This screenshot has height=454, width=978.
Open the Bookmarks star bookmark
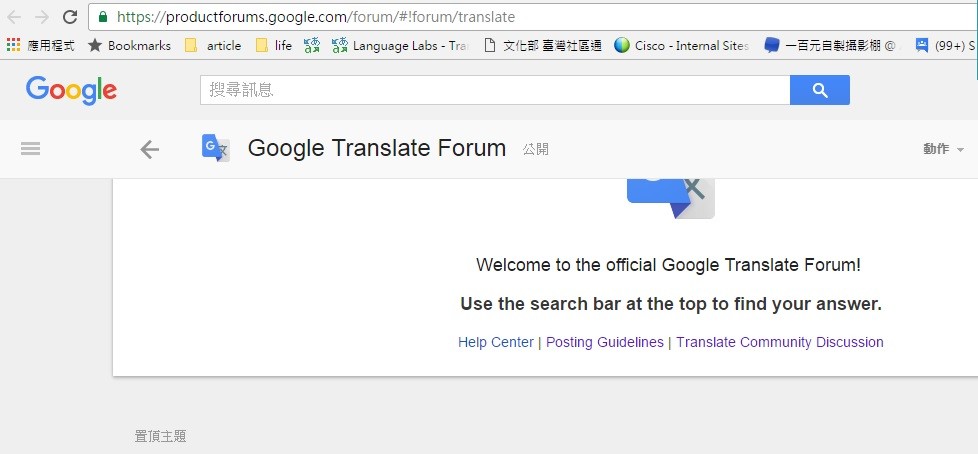pyautogui.click(x=129, y=46)
